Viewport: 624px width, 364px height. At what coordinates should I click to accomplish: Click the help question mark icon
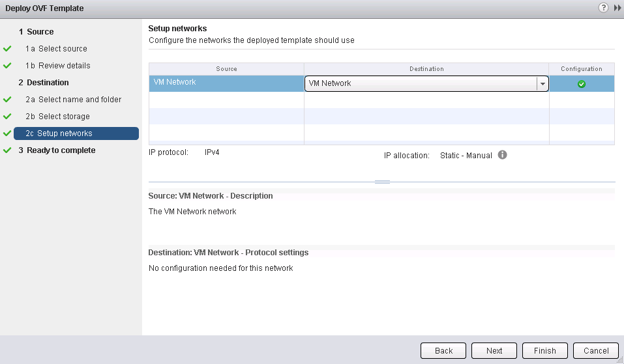pos(604,8)
